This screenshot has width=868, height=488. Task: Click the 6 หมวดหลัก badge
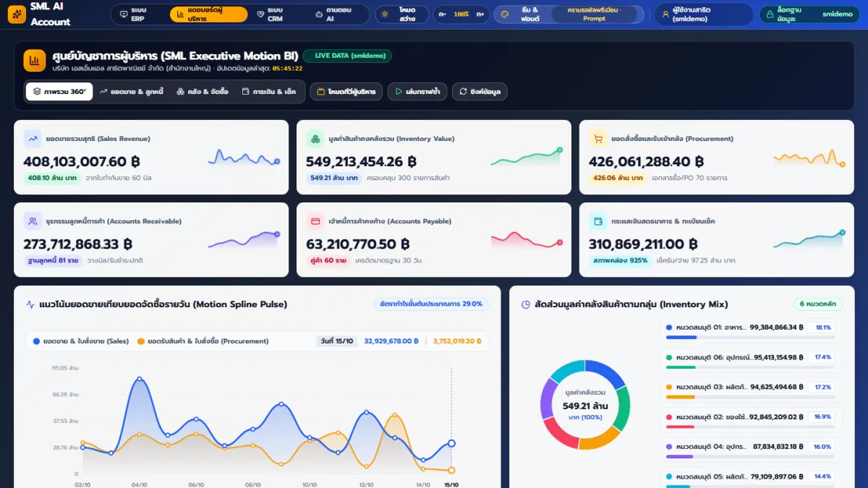tap(818, 304)
